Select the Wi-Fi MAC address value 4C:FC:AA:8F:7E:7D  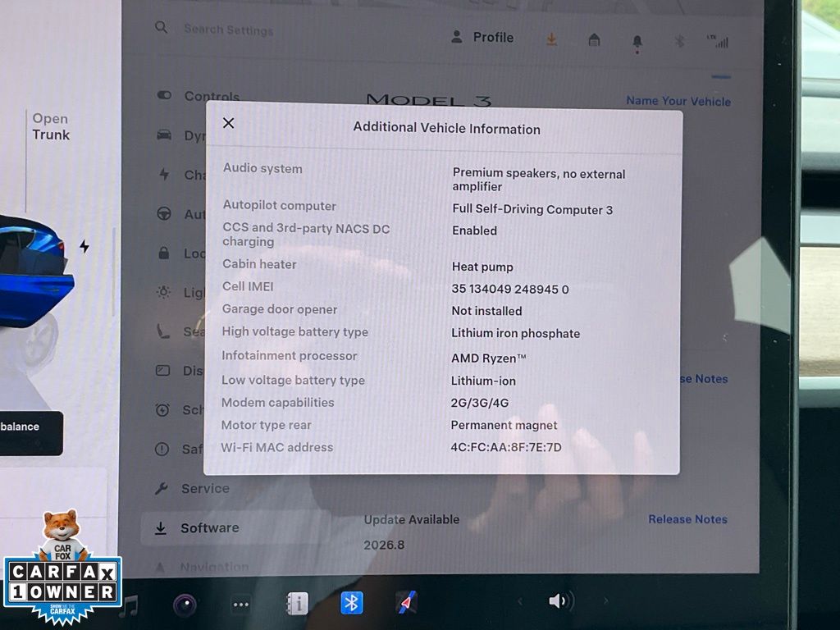tap(506, 447)
